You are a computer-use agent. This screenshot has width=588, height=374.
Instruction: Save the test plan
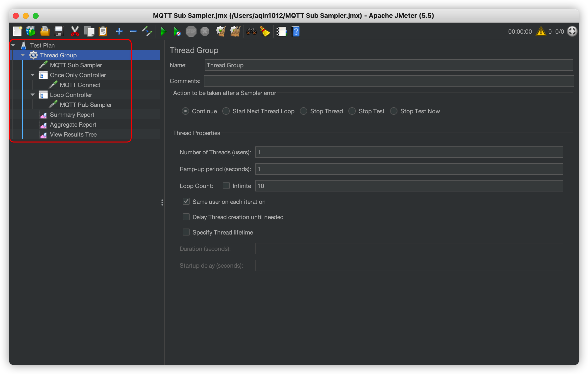pyautogui.click(x=59, y=31)
